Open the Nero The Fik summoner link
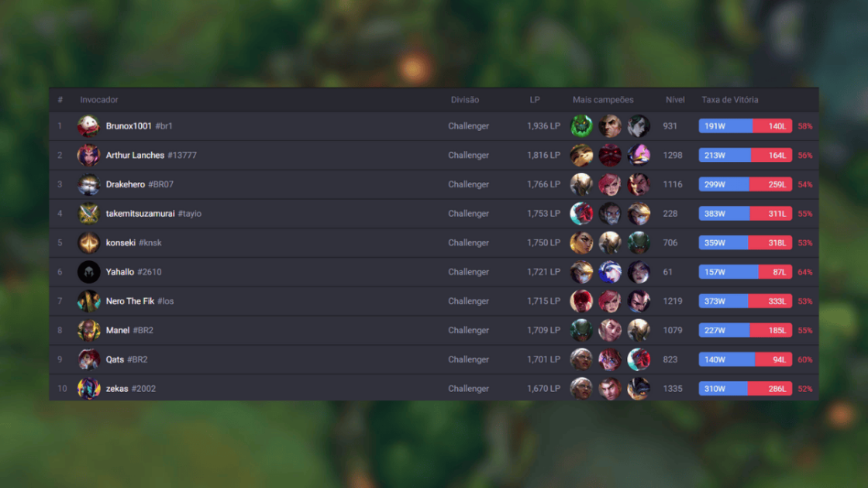This screenshot has width=868, height=488. click(x=139, y=301)
